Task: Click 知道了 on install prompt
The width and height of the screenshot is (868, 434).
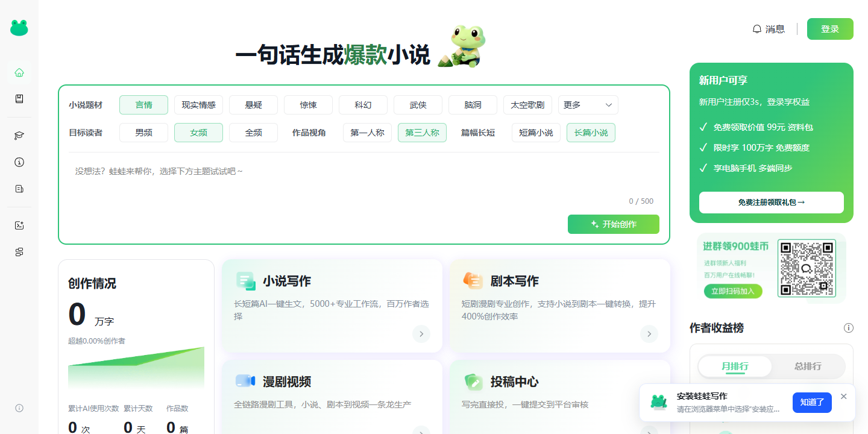Action: pos(812,403)
